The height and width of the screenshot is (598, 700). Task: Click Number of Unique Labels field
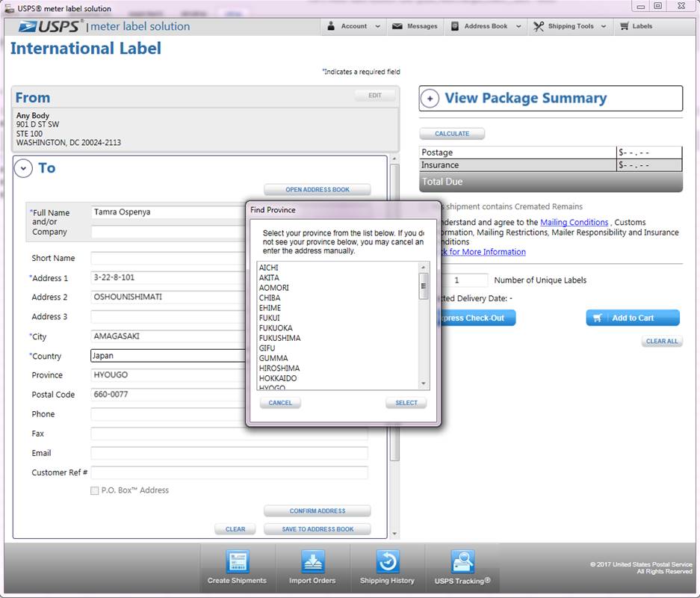tap(464, 280)
